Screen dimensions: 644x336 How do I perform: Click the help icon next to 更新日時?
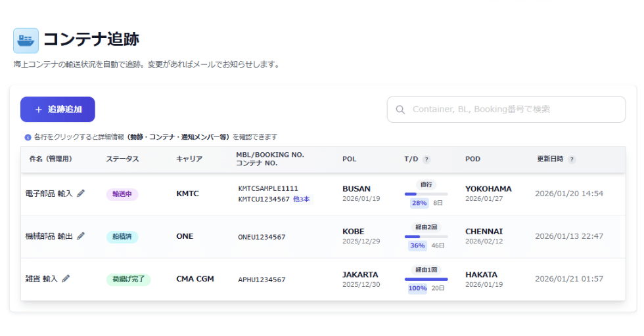572,159
